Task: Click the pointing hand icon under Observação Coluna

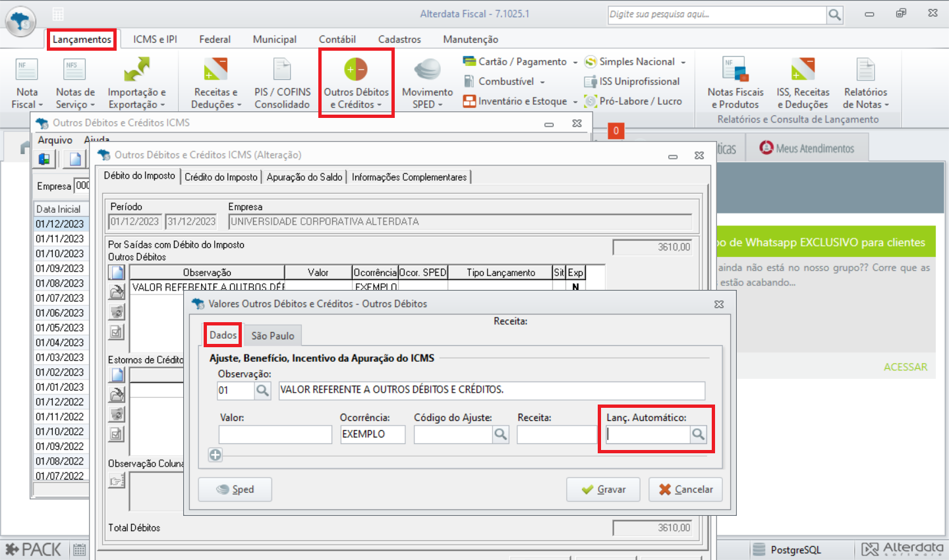Action: tap(117, 482)
